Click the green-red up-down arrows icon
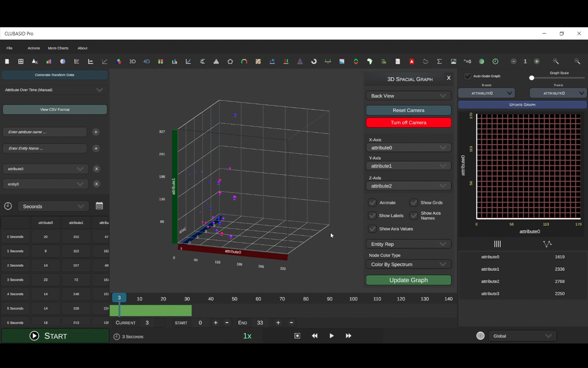 pos(356,62)
